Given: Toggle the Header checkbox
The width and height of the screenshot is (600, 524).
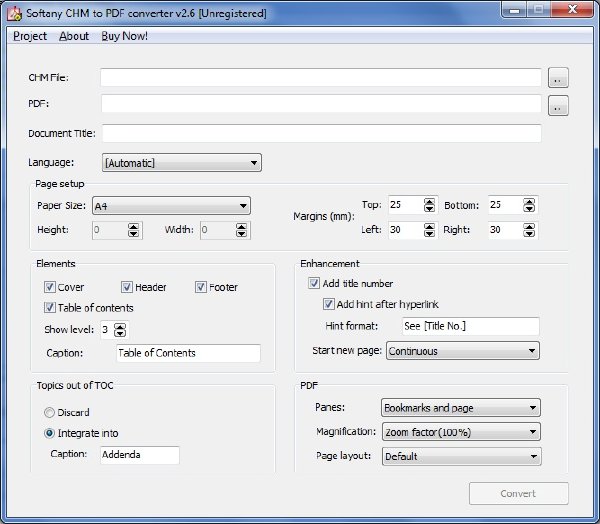Looking at the screenshot, I should pos(127,287).
